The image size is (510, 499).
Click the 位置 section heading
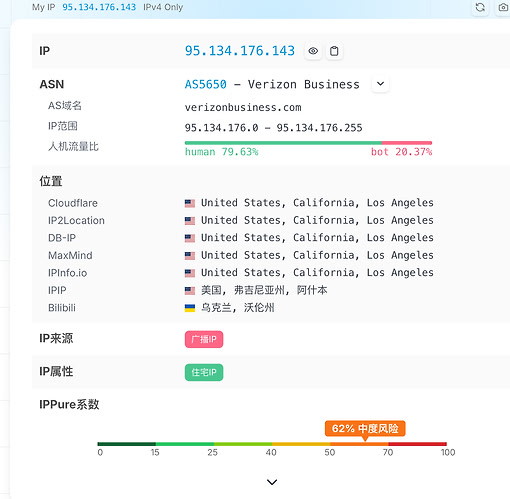point(51,181)
